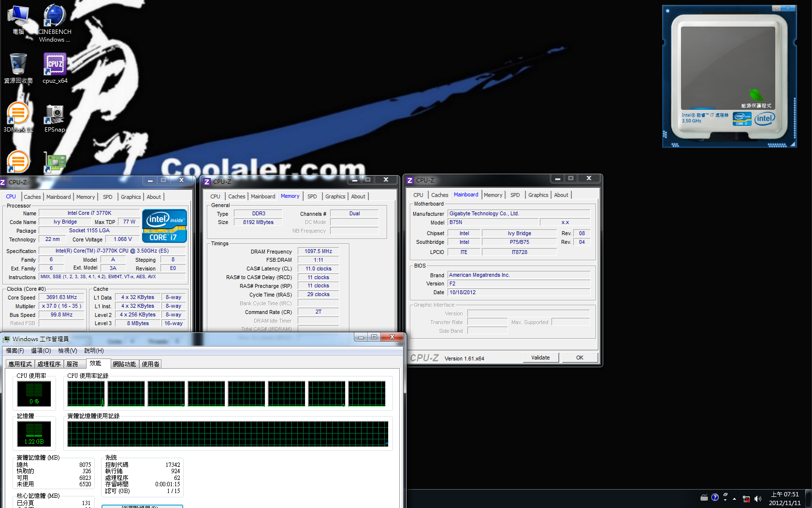The height and width of the screenshot is (508, 812).
Task: Select About tab in Memory CPU-Z window
Action: coord(358,196)
